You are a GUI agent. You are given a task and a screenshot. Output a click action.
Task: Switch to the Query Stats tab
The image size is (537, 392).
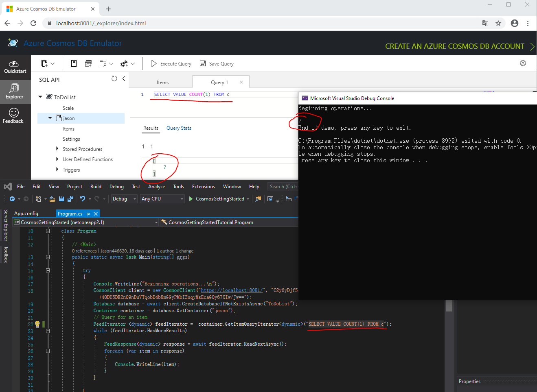pos(179,128)
